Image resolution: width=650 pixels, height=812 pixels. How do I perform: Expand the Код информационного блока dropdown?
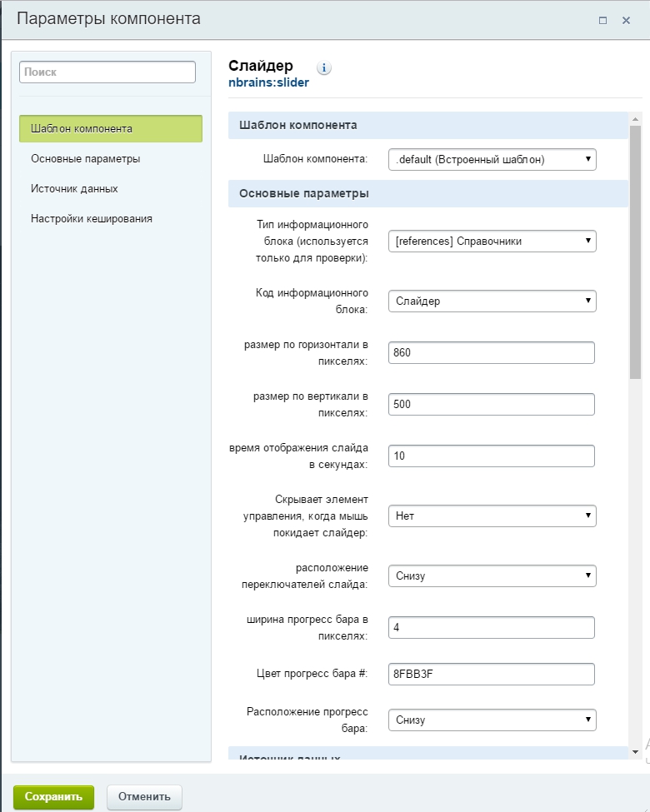(492, 301)
